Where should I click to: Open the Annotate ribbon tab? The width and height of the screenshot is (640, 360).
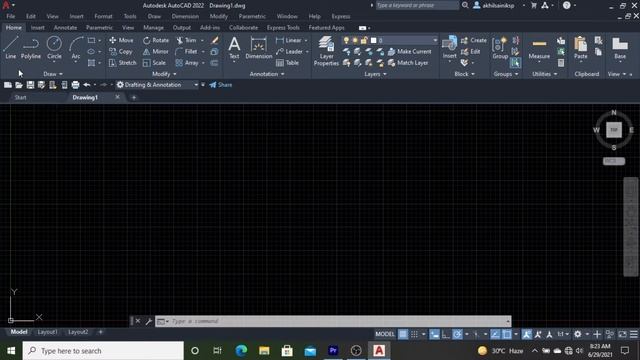tap(65, 28)
